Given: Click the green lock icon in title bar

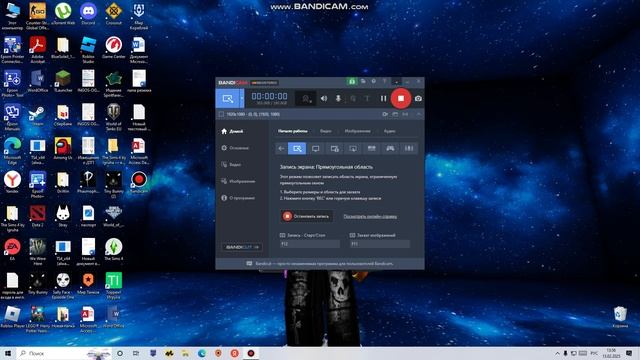Looking at the screenshot, I should (x=351, y=82).
